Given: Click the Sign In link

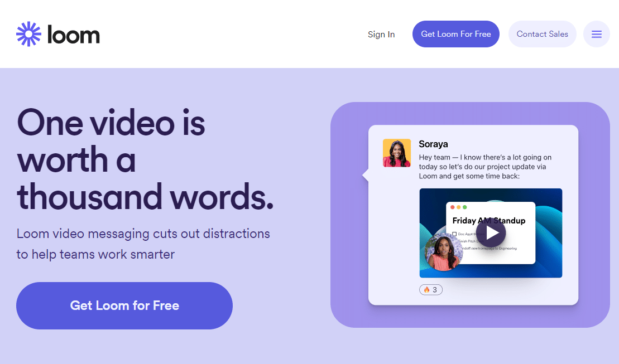Looking at the screenshot, I should [381, 34].
